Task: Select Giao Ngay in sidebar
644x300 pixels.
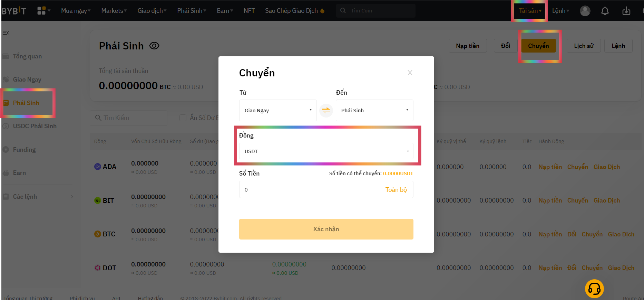Action: tap(27, 79)
